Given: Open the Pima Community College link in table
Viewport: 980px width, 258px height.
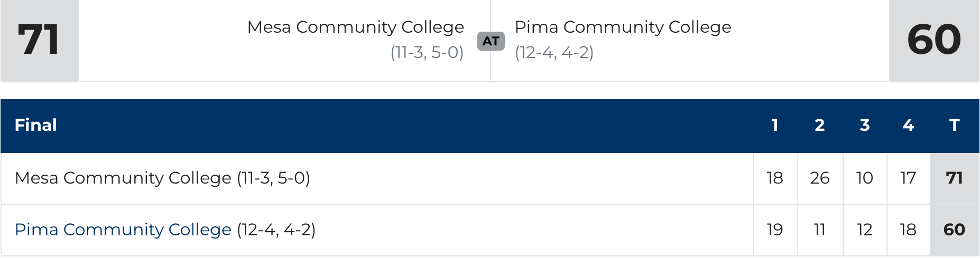Looking at the screenshot, I should coord(123,230).
